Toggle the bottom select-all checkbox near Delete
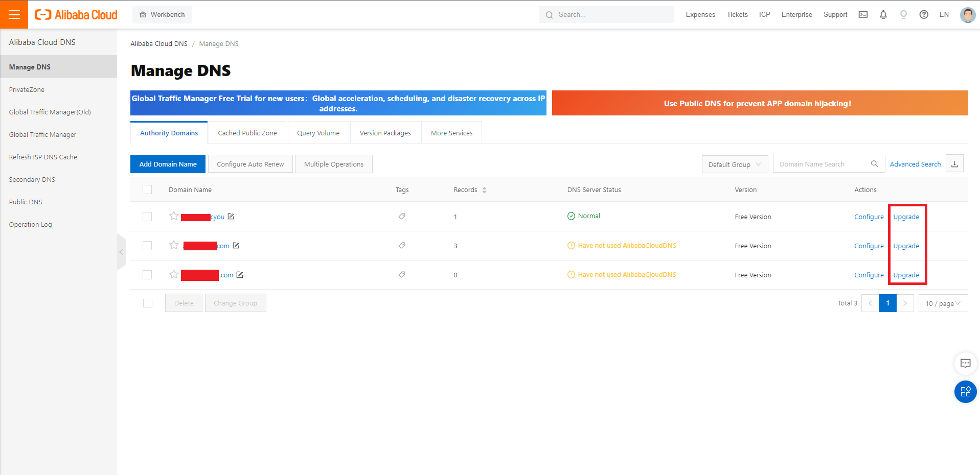Viewport: 980px width, 475px height. (x=148, y=303)
